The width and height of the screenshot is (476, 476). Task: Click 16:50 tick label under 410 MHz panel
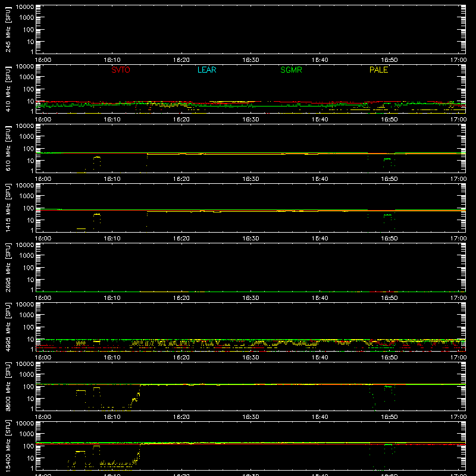[x=389, y=120]
